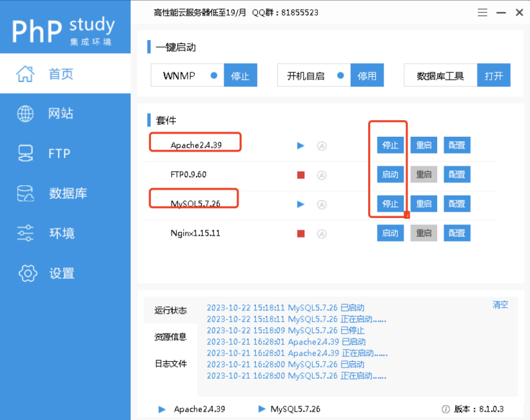Image resolution: width=530 pixels, height=420 pixels.
Task: Clear the log with 清空
Action: (x=500, y=305)
